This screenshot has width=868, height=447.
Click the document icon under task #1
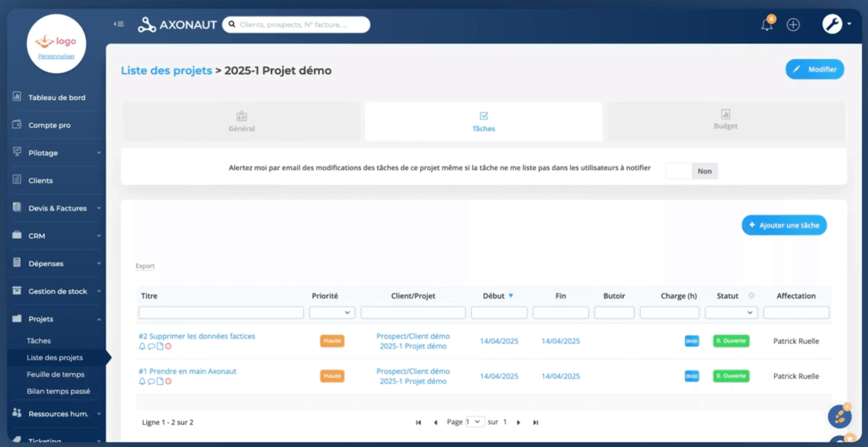(x=160, y=381)
